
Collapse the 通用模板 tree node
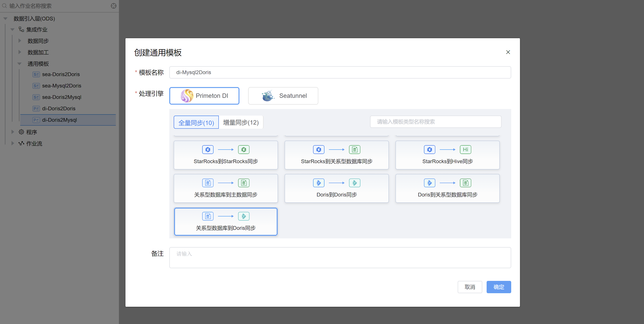click(20, 63)
